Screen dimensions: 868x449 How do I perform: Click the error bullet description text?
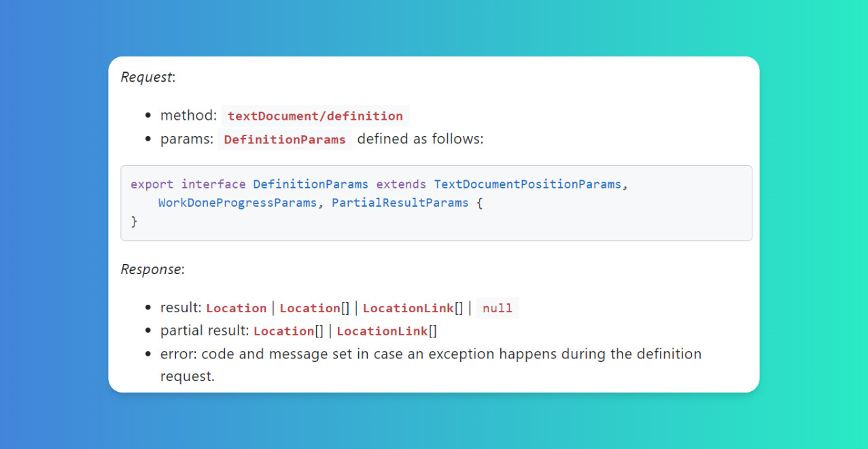(431, 365)
